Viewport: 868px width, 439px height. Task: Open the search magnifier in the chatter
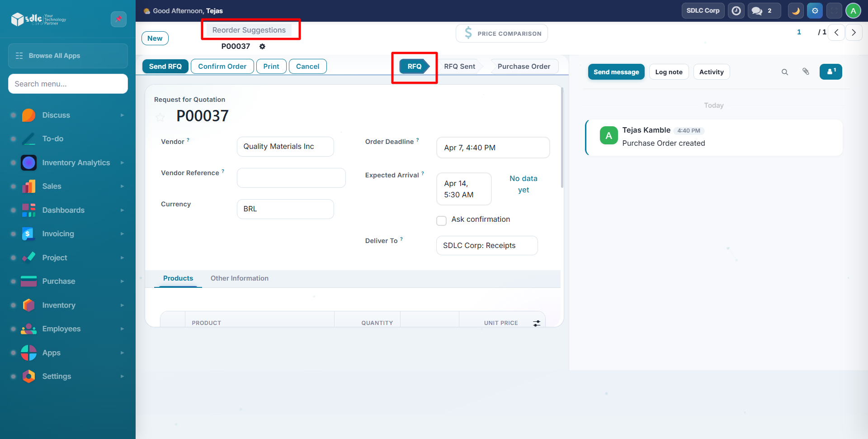784,72
